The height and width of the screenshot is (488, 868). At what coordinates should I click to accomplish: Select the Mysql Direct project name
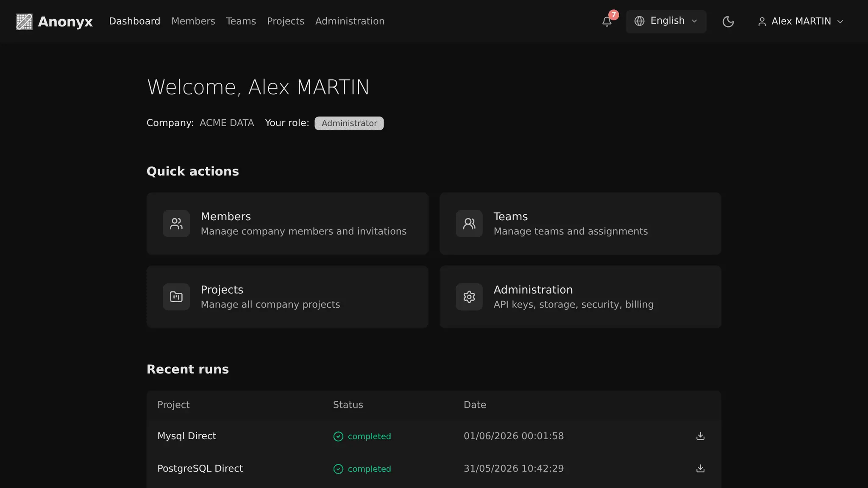pyautogui.click(x=186, y=436)
